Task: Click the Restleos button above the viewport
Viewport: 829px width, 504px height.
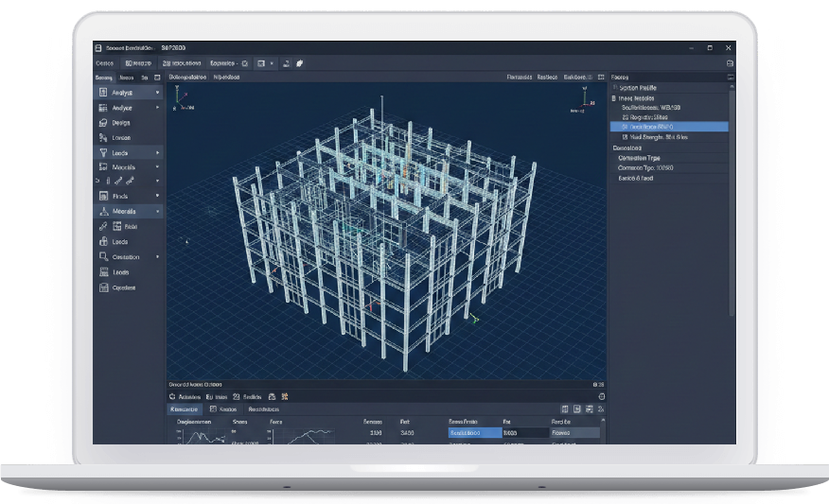Action: 547,78
